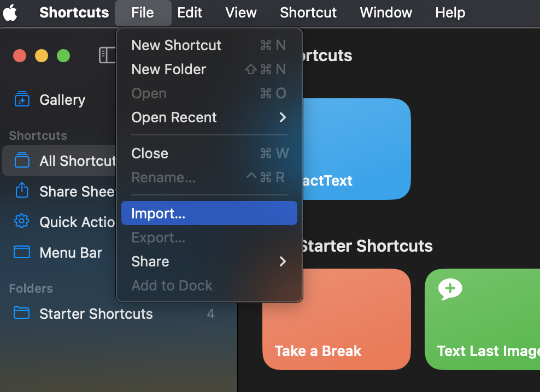Select Gallery in the sidebar

[62, 100]
